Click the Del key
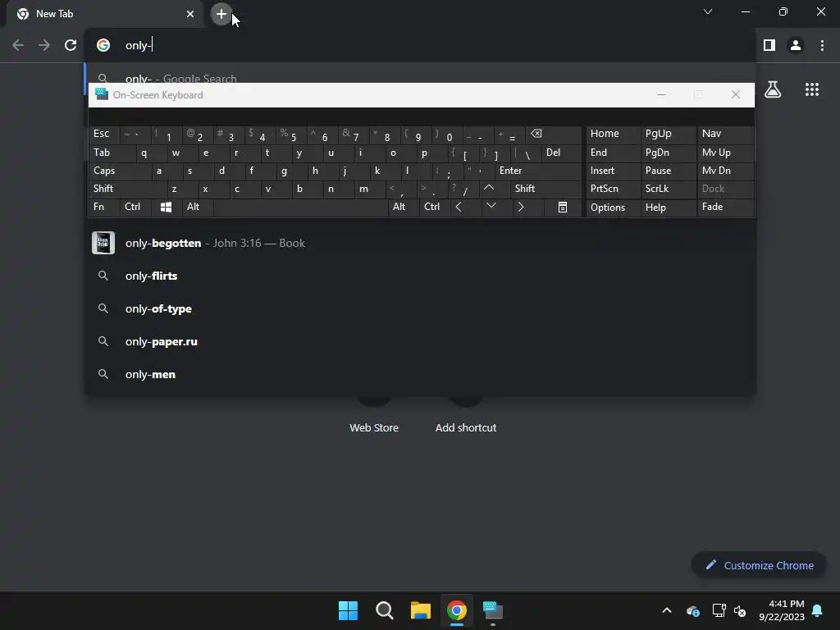 (562, 153)
